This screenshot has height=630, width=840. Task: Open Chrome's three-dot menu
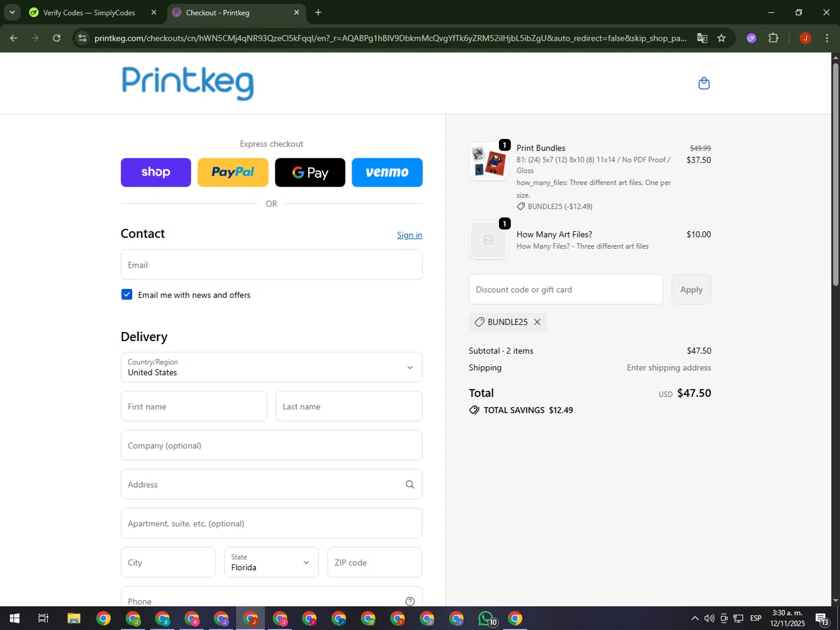tap(827, 38)
